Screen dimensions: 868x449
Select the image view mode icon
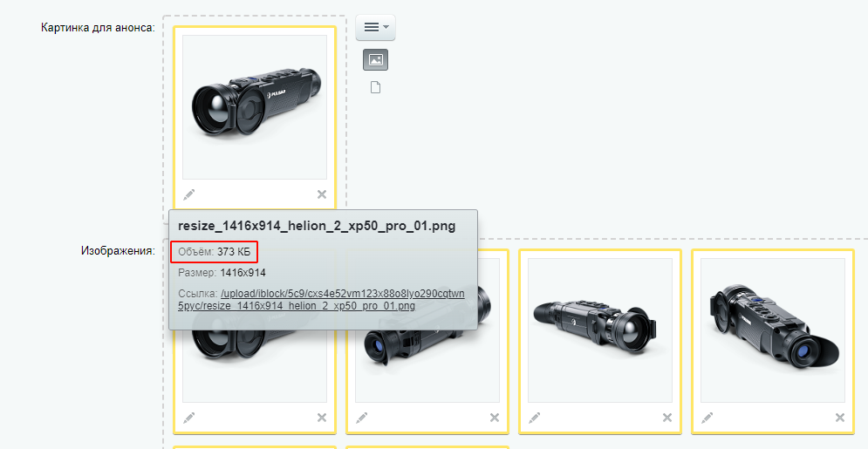375,59
